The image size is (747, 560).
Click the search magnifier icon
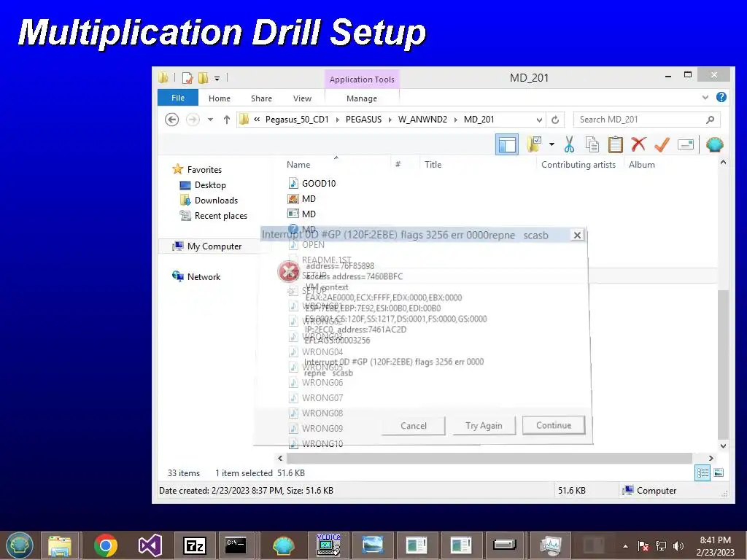coord(710,120)
